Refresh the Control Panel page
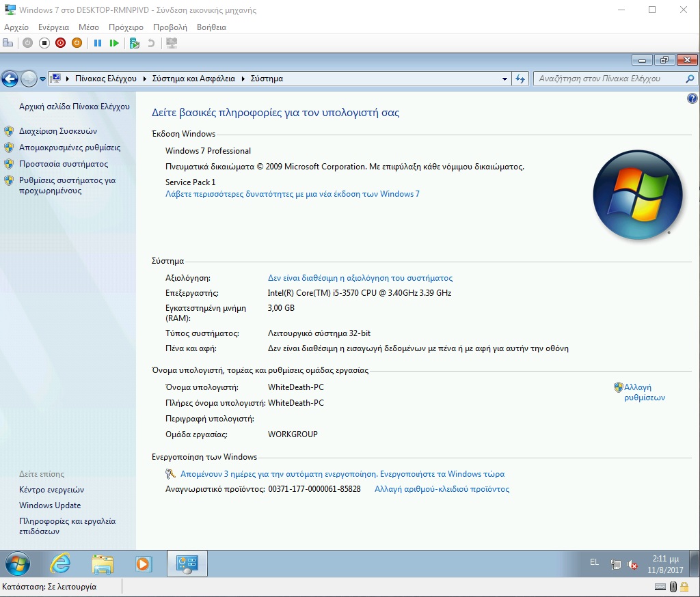Image resolution: width=700 pixels, height=597 pixels. point(520,79)
